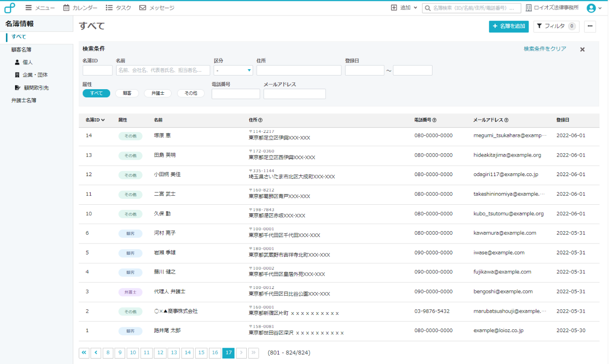Click the 登録日 end date field

point(412,70)
